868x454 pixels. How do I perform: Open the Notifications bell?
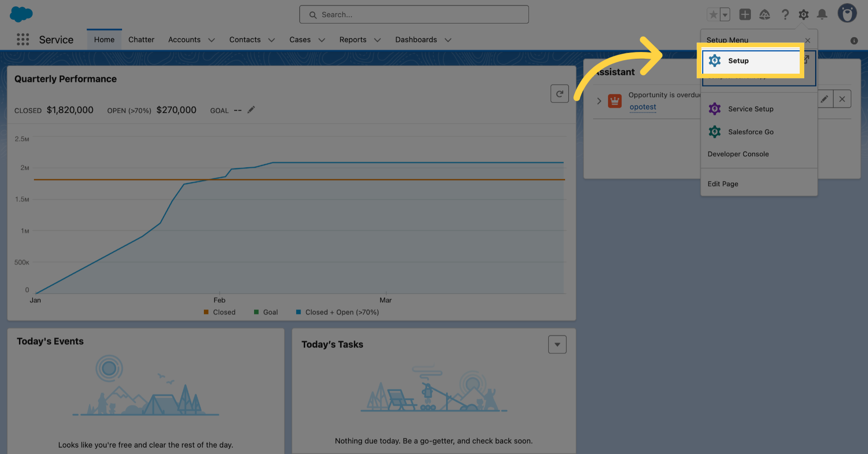click(822, 14)
